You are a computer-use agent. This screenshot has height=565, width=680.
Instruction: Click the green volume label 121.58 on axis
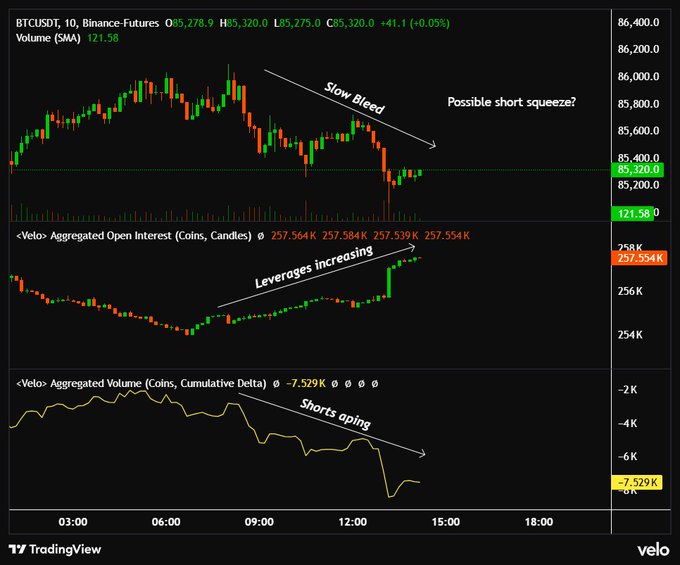point(632,213)
